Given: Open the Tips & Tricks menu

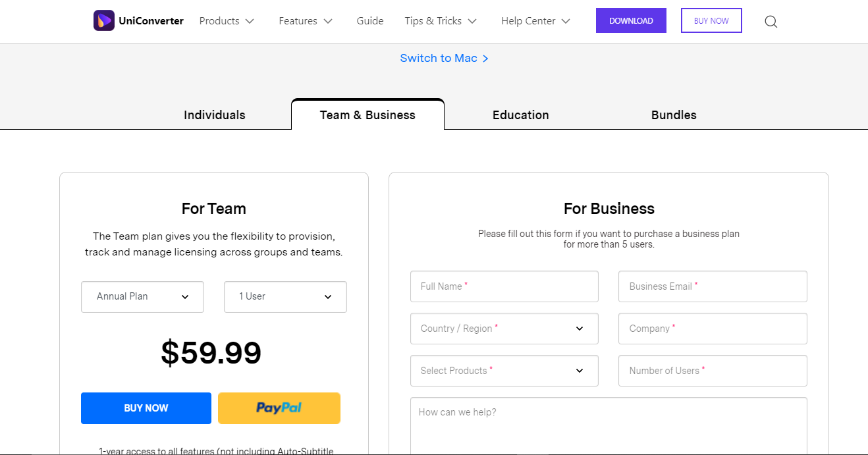Looking at the screenshot, I should point(441,21).
